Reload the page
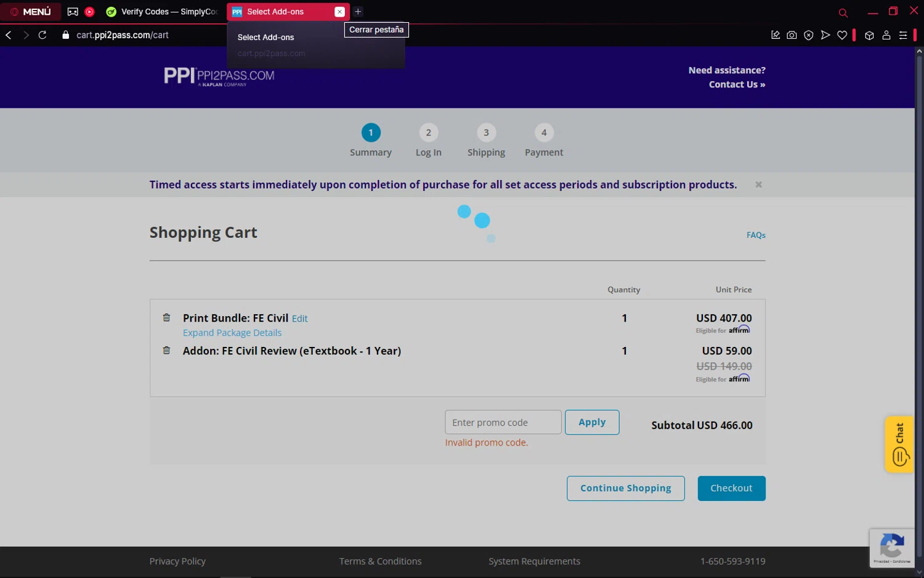Screen dimensions: 924x578 43,35
